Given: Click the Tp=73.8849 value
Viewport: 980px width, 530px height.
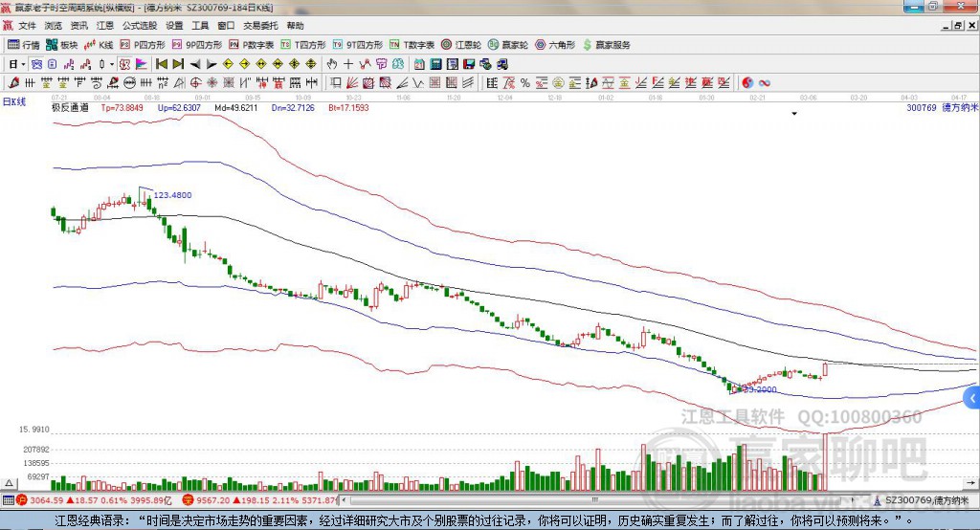Looking at the screenshot, I should (x=122, y=107).
